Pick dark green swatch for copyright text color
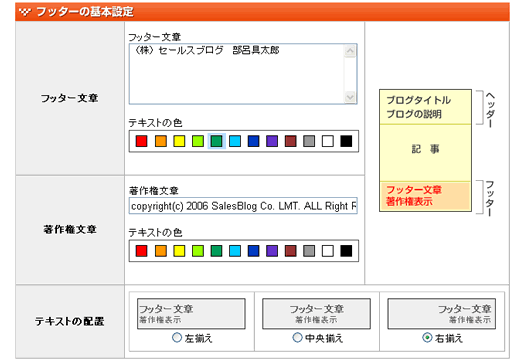This screenshot has height=360, width=525. coord(216,250)
